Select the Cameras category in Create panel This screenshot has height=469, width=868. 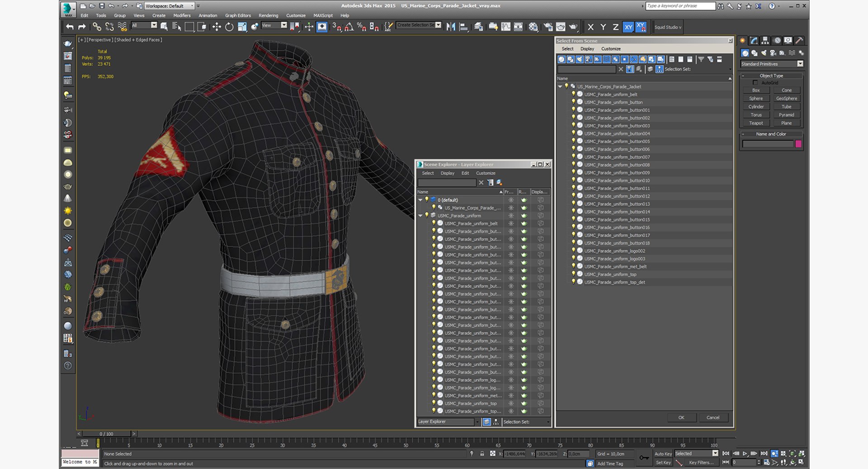pyautogui.click(x=773, y=53)
